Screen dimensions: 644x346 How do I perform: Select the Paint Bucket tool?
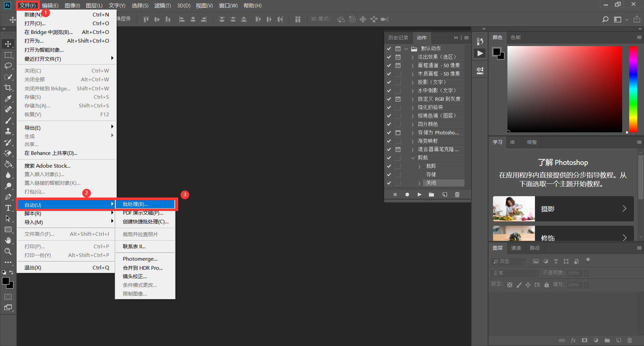8,164
